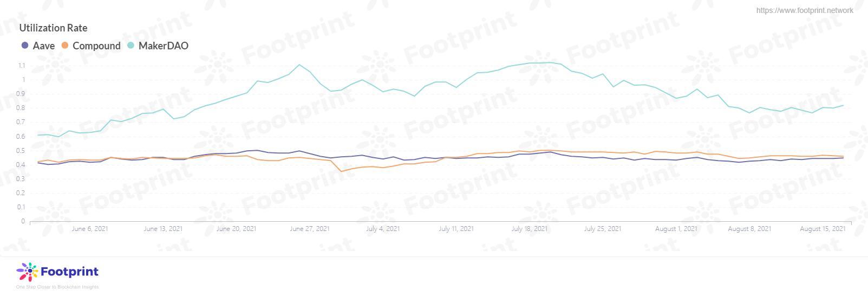This screenshot has width=868, height=295.
Task: Click the July 18, 2021 axis label
Action: click(x=529, y=229)
